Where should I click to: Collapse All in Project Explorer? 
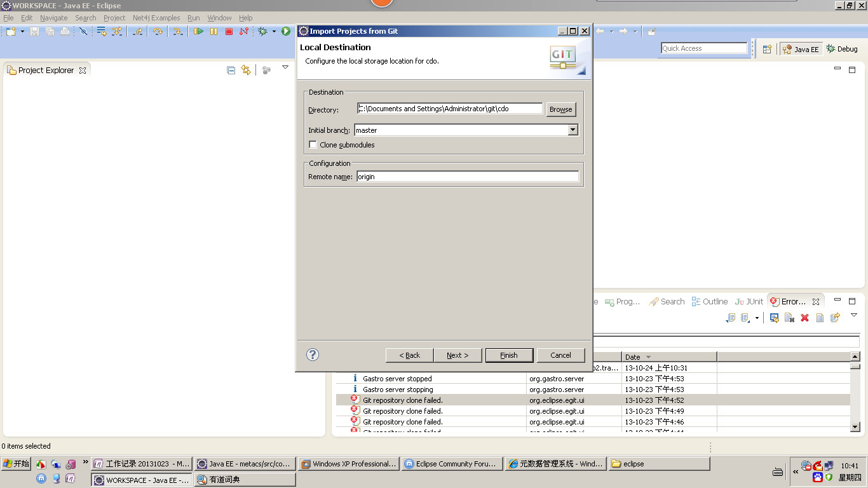[x=231, y=70]
